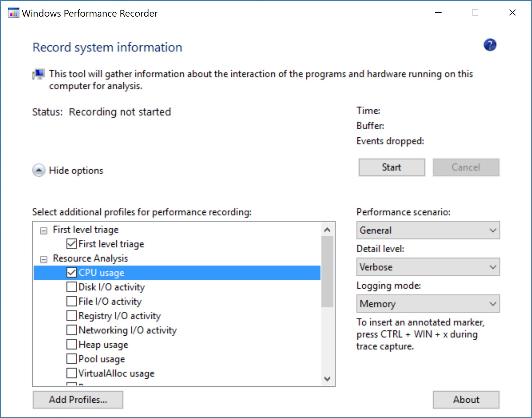Image resolution: width=532 pixels, height=418 pixels.
Task: Enable the Disk I/O activity profile
Action: point(72,287)
